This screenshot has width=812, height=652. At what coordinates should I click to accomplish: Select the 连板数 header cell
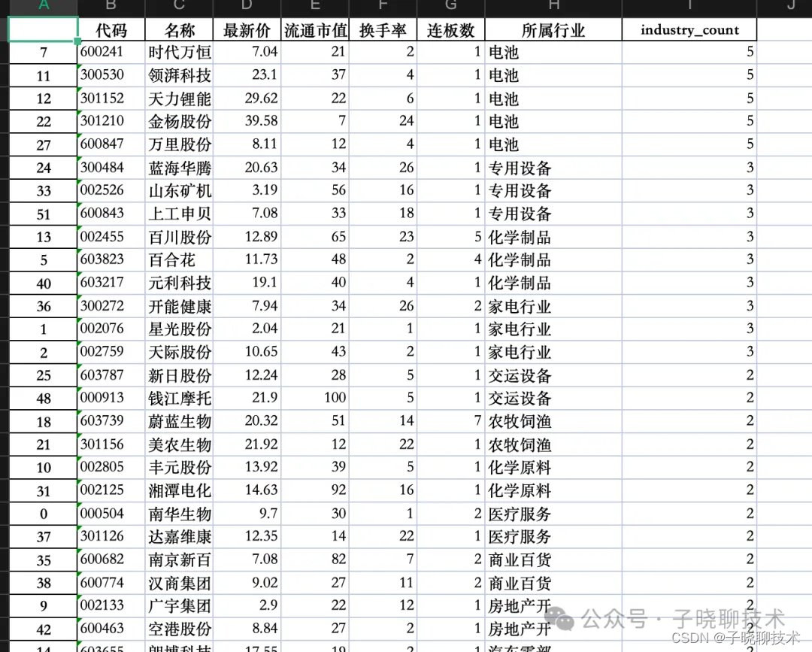click(450, 30)
